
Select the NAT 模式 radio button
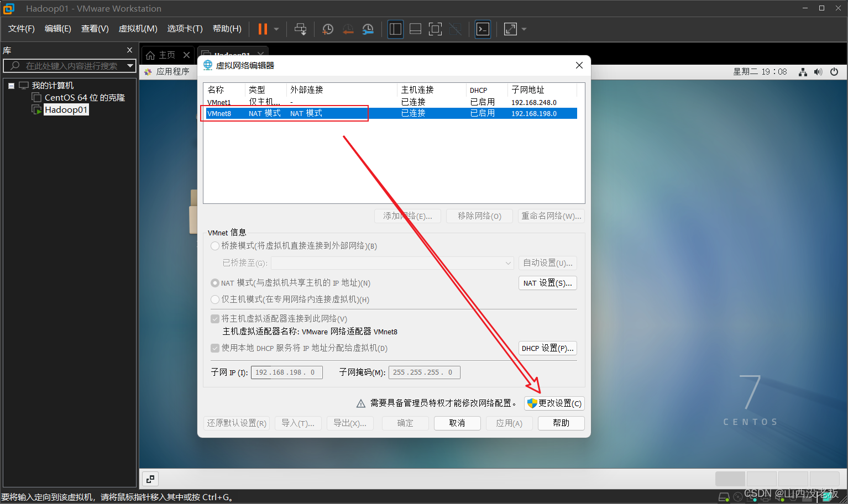tap(215, 283)
